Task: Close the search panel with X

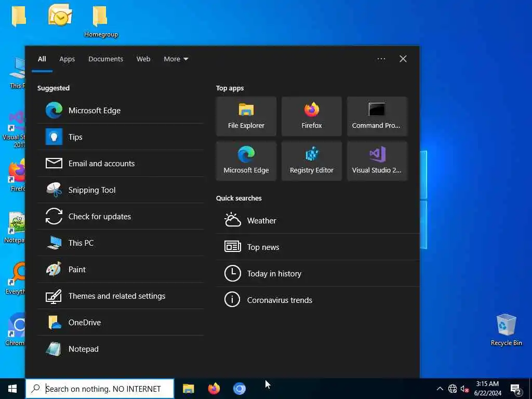Action: pos(403,59)
